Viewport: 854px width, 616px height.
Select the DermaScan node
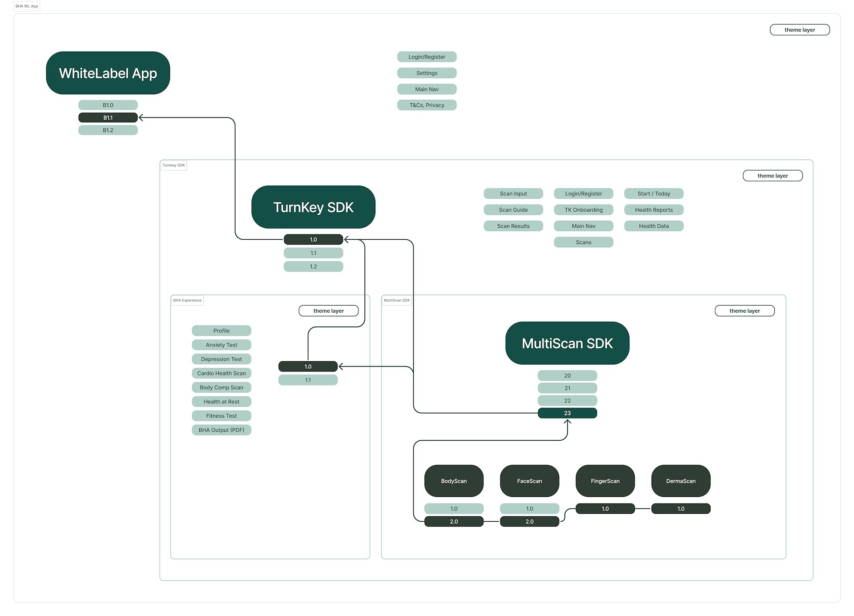tap(681, 481)
